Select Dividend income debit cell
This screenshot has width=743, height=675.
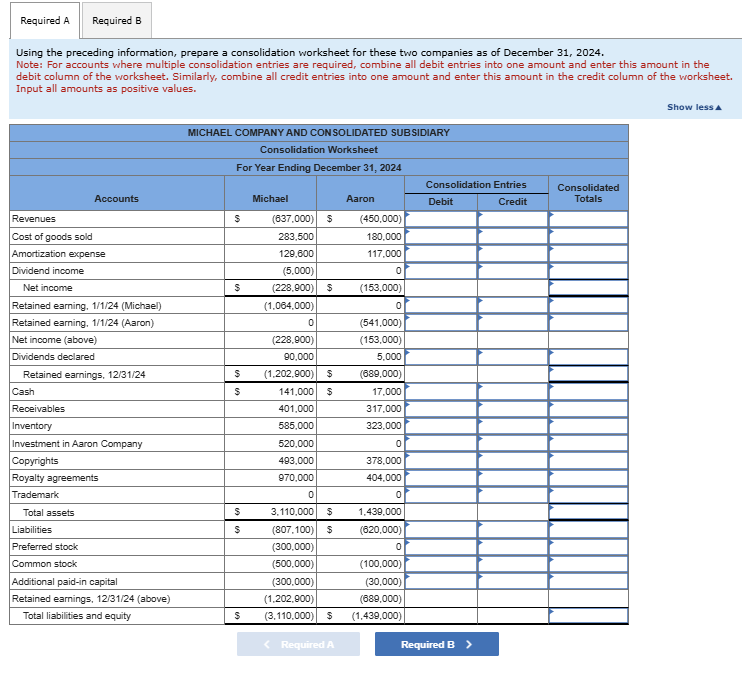click(x=441, y=271)
